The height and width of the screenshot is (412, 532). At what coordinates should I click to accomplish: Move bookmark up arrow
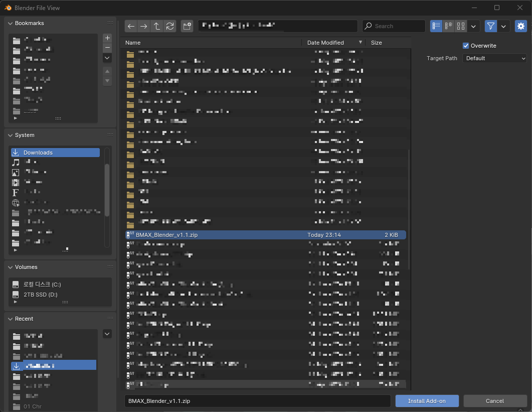pyautogui.click(x=107, y=71)
